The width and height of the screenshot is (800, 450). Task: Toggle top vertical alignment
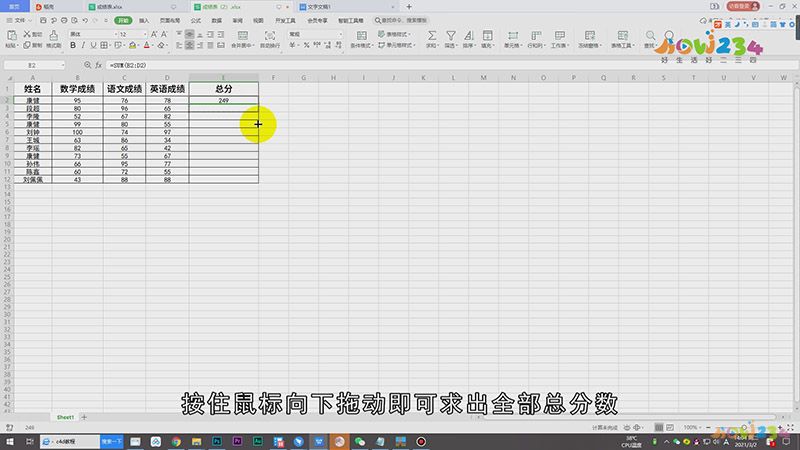tap(179, 34)
